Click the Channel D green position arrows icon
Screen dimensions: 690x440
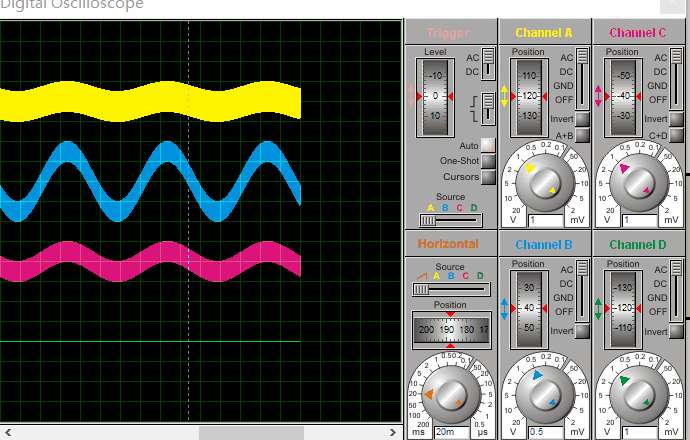point(598,308)
